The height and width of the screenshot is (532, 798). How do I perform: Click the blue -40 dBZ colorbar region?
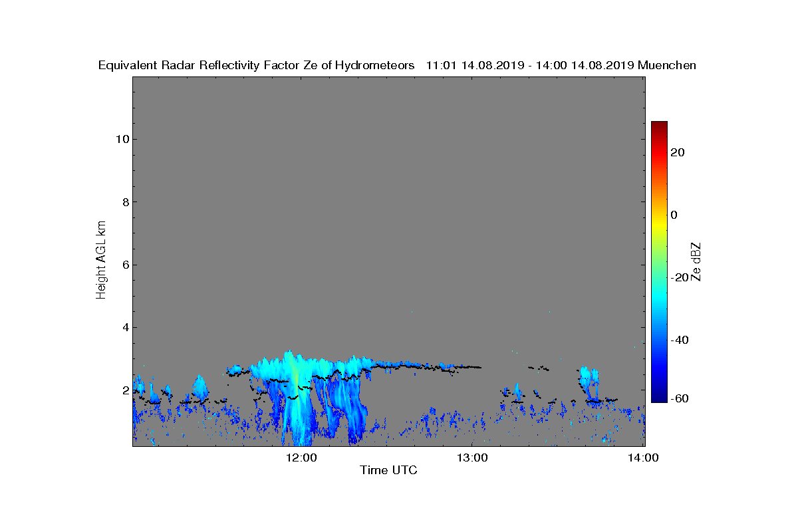(659, 340)
